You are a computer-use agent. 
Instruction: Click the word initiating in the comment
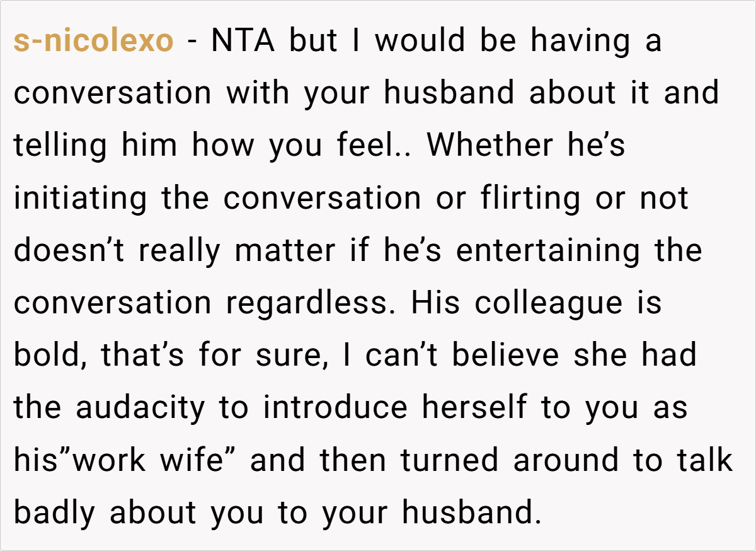pos(81,199)
